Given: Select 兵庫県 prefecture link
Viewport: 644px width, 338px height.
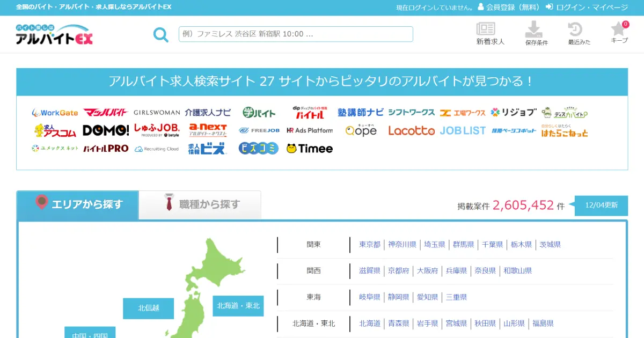Looking at the screenshot, I should [x=457, y=271].
